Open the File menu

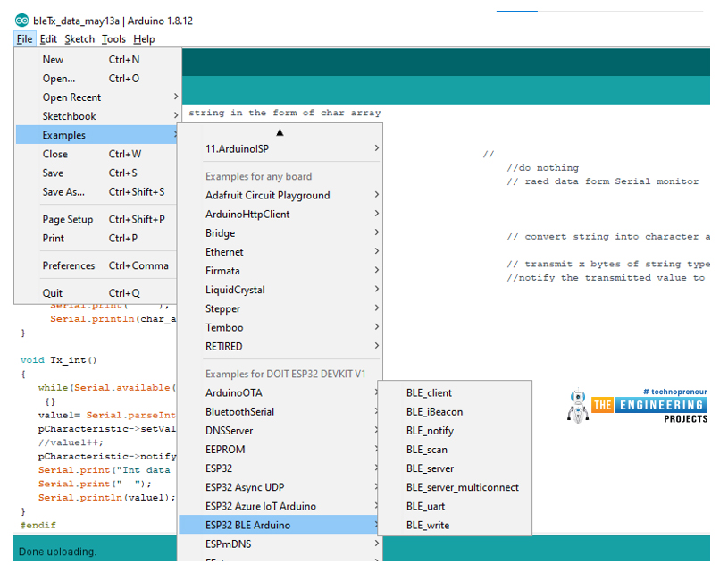(25, 39)
